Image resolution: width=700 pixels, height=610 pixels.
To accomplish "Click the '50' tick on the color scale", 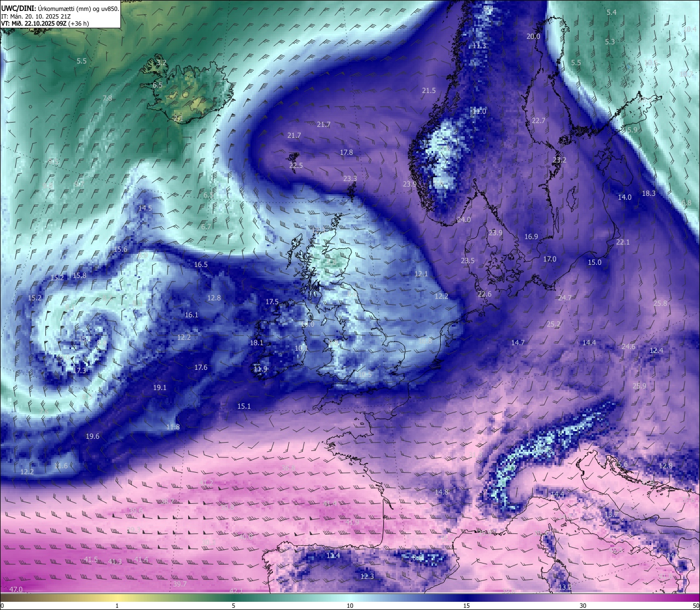I will [695, 606].
